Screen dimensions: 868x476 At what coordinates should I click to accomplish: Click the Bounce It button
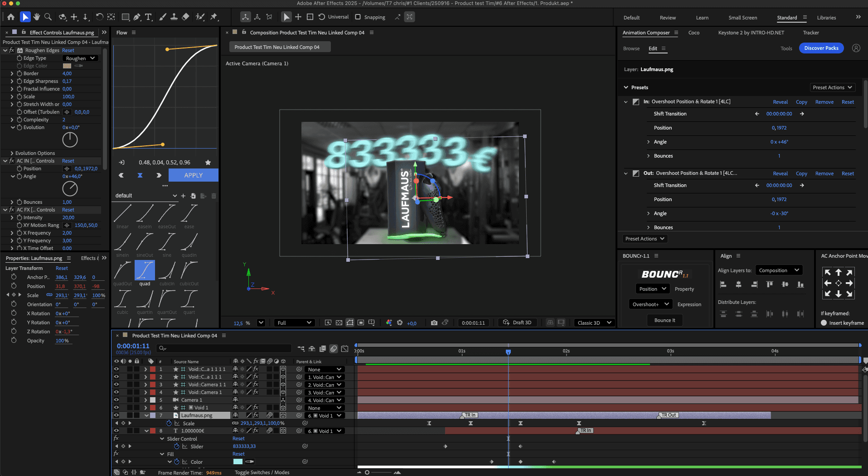click(x=664, y=320)
